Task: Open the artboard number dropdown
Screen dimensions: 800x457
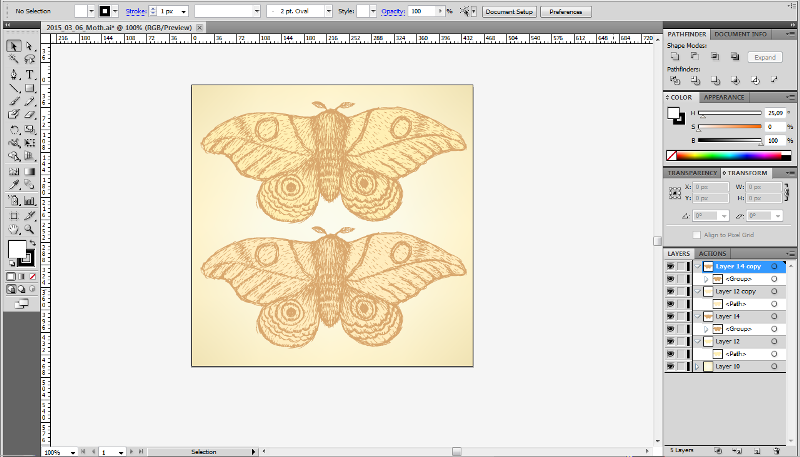Action: coord(121,452)
